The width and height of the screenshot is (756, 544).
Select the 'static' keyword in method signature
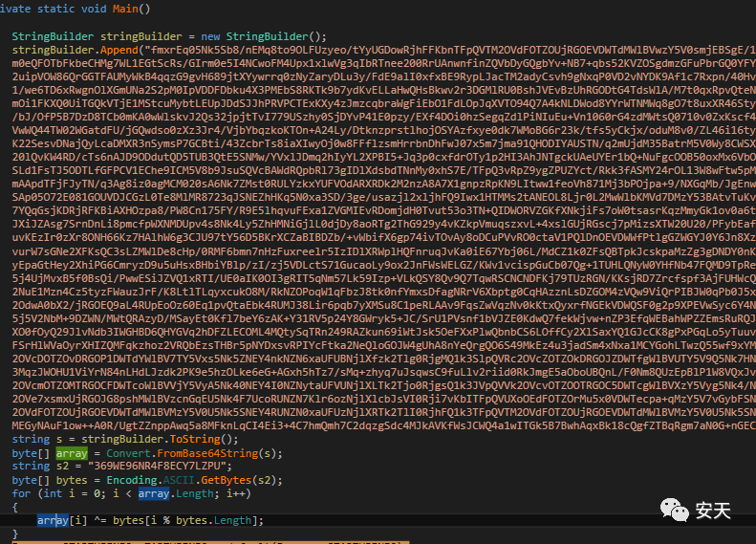pyautogui.click(x=56, y=9)
